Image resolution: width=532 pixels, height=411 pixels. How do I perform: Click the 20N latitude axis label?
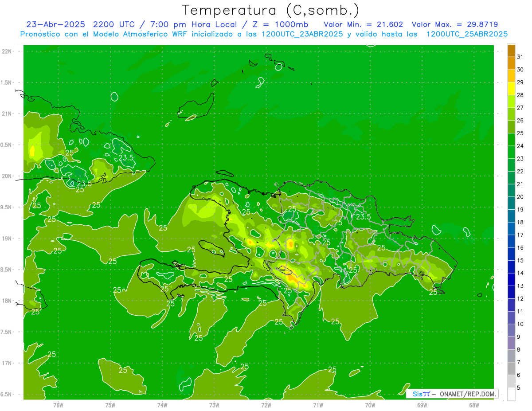(x=7, y=176)
